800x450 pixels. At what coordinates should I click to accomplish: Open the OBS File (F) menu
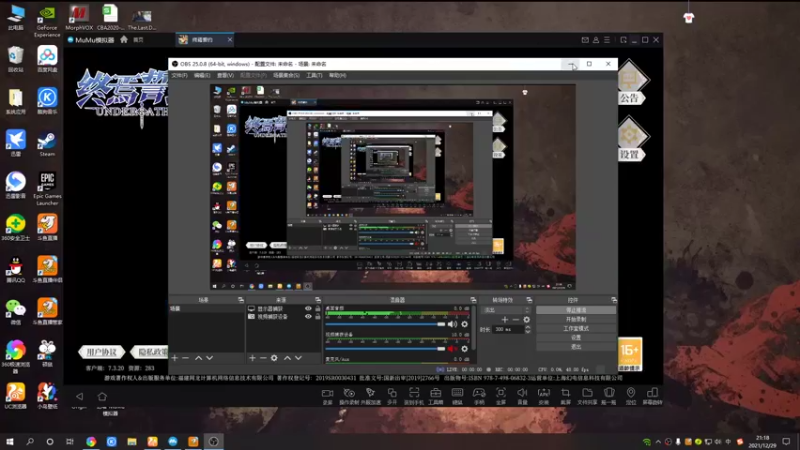tap(179, 76)
